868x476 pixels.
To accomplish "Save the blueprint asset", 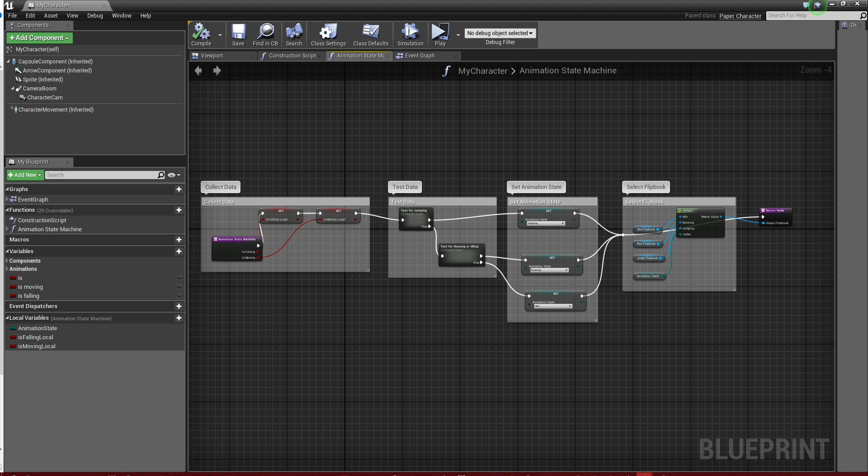I will tap(238, 35).
